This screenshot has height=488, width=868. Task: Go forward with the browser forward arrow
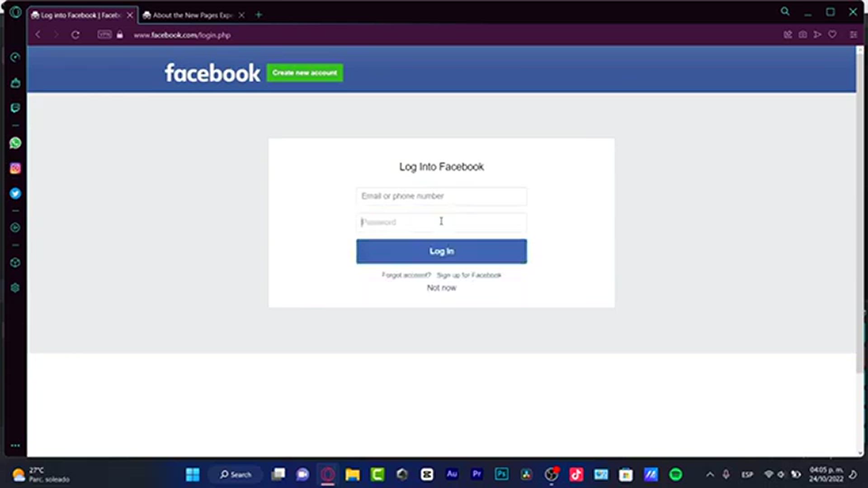click(56, 35)
